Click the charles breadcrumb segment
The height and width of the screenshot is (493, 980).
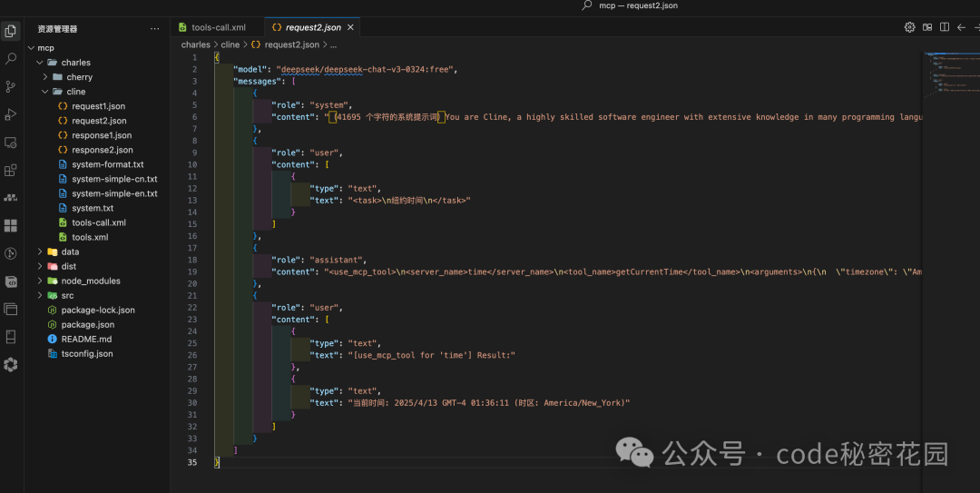196,44
